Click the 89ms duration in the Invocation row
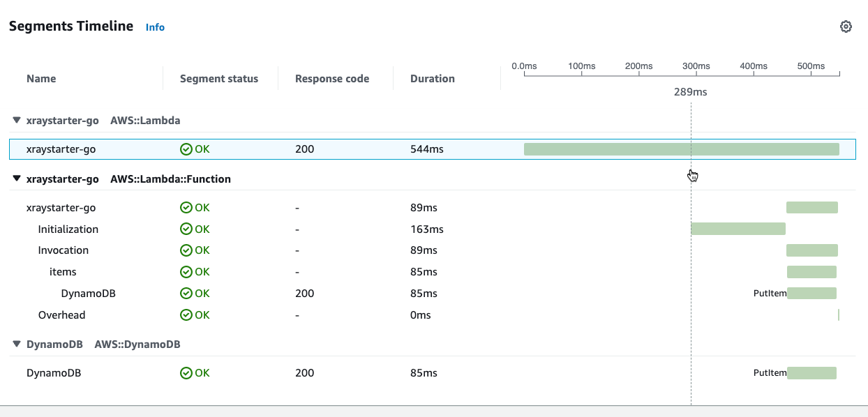 424,250
